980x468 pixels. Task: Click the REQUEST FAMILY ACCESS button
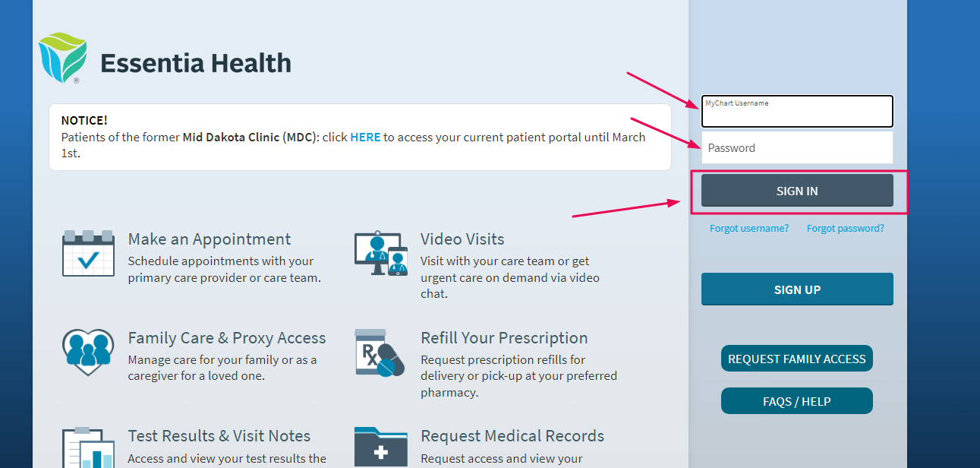[x=797, y=359]
